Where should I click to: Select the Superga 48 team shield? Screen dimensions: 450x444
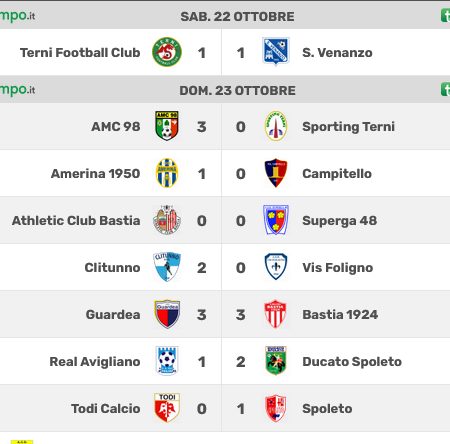(x=276, y=220)
